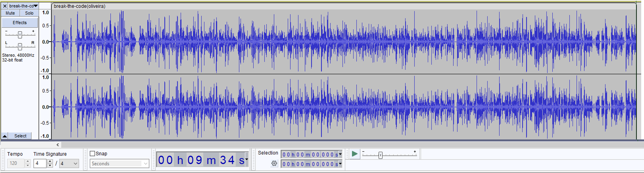Screen dimensions: 644x173
Task: Click the horizontal scrollbar left arrow
Action: (x=58, y=145)
